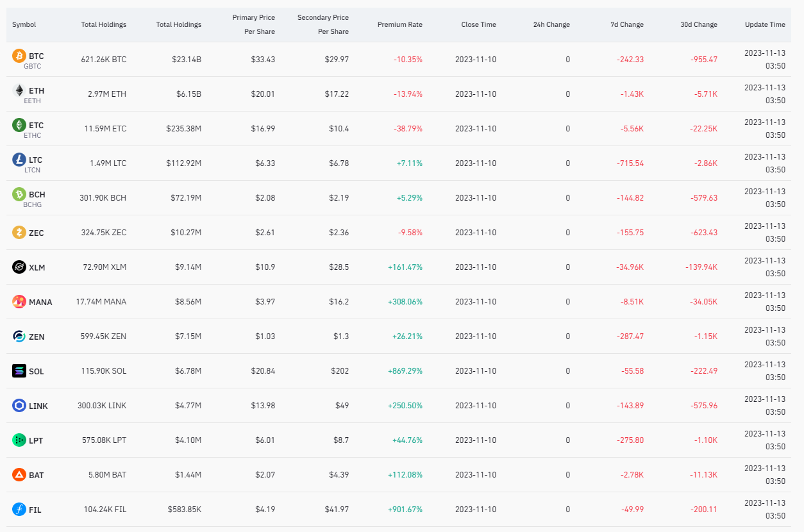
Task: Open the GBTC trust symbol link
Action: (x=32, y=66)
